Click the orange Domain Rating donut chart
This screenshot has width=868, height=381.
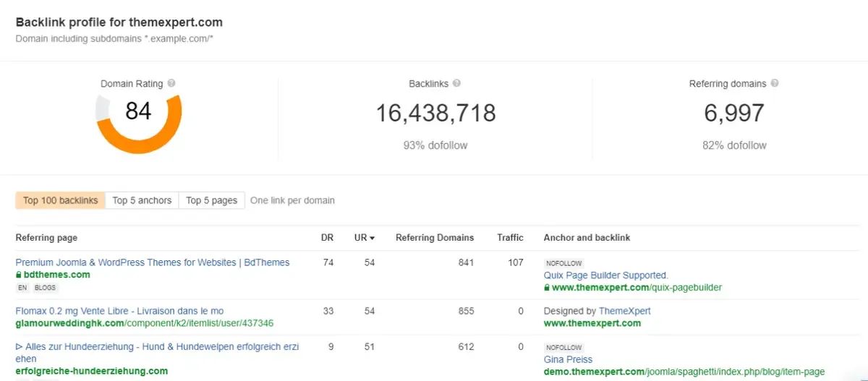pyautogui.click(x=139, y=117)
